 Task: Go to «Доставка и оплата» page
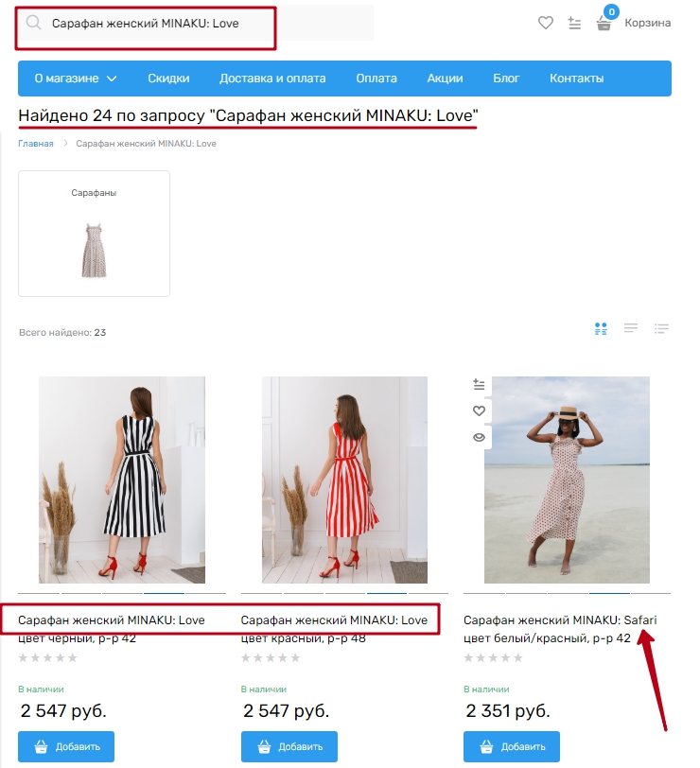pyautogui.click(x=272, y=79)
